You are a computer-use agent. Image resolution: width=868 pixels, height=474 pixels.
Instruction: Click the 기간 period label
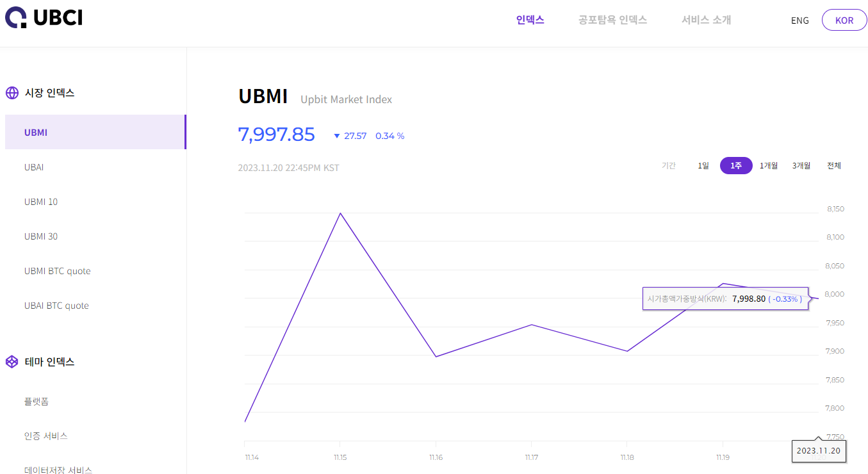tap(669, 166)
